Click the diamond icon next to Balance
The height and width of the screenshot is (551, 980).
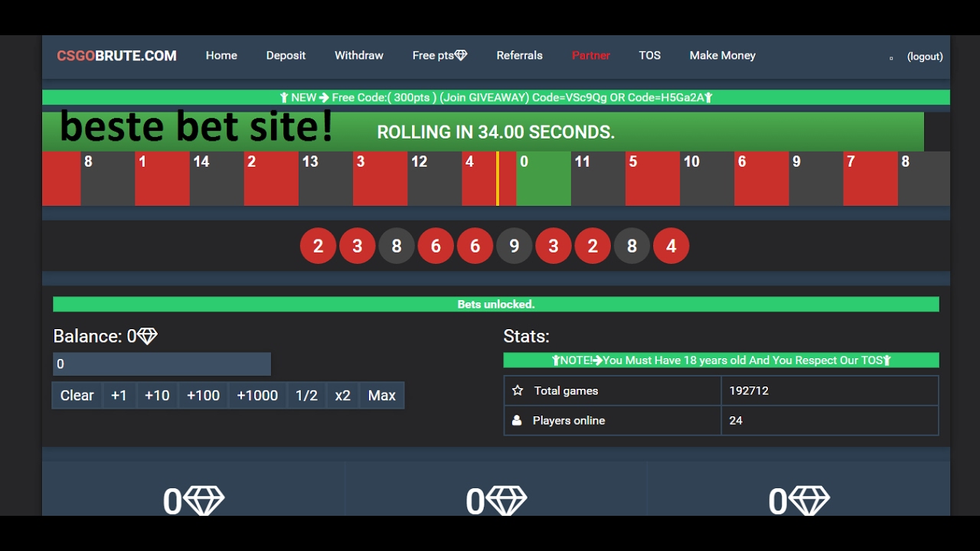[147, 336]
